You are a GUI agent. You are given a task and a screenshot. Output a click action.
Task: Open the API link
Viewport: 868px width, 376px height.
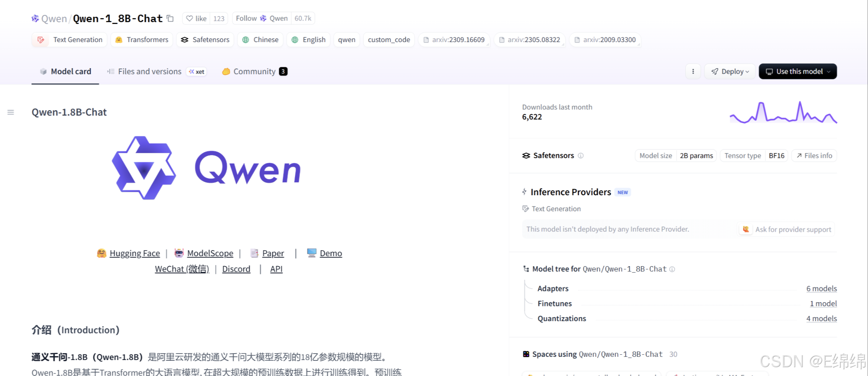pyautogui.click(x=276, y=269)
